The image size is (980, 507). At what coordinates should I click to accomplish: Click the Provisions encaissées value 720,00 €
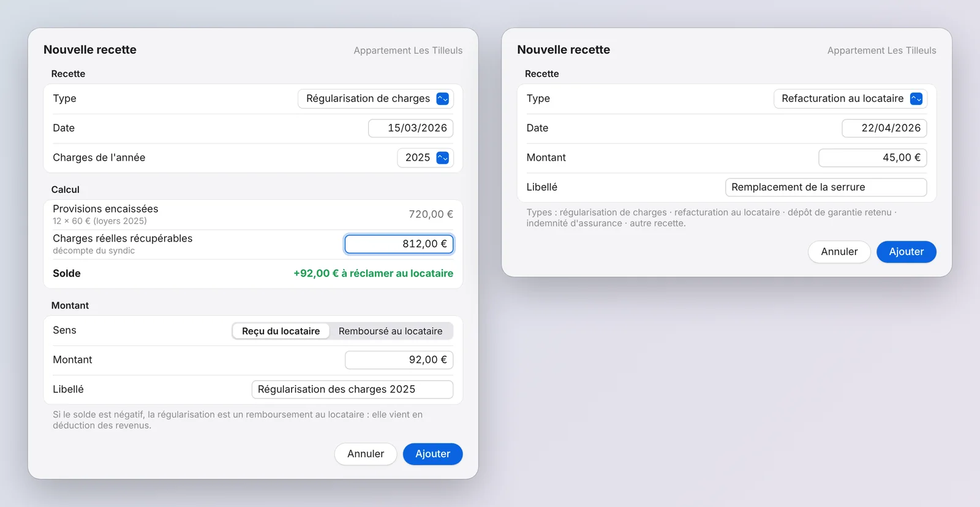point(431,214)
